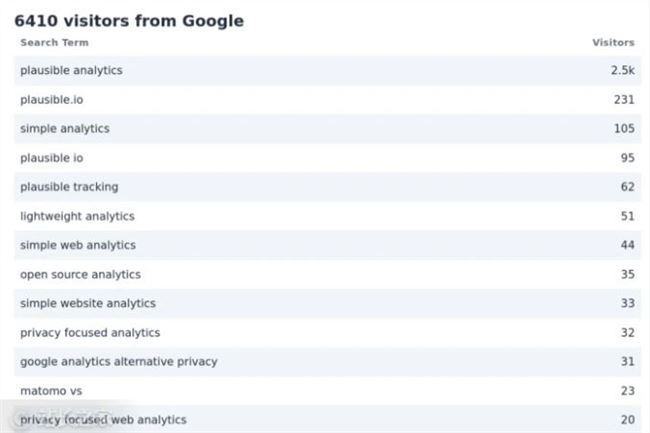
Task: Click the 'plausible tracking' search term
Action: pos(69,187)
